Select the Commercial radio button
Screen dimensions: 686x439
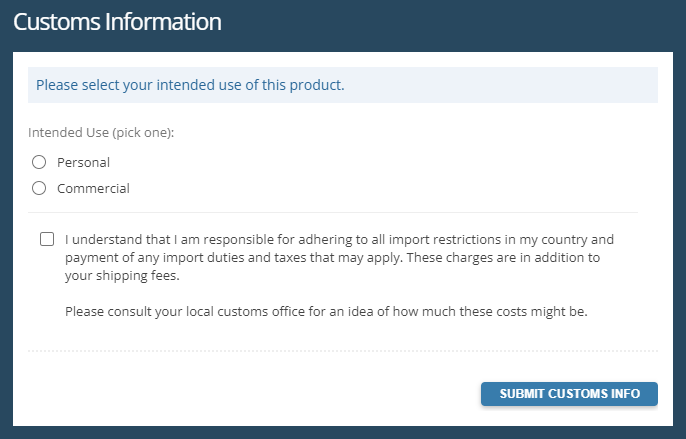pos(39,188)
